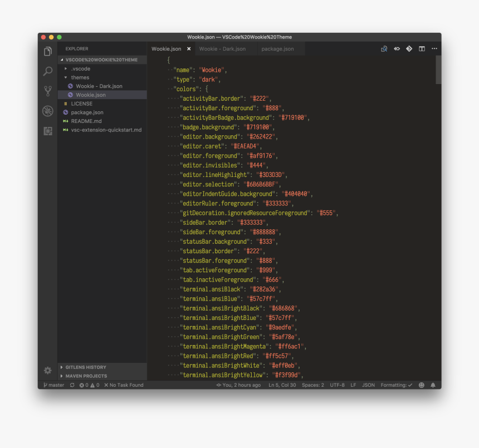
Task: Open the Wookie - Dark.json tab
Action: 223,48
